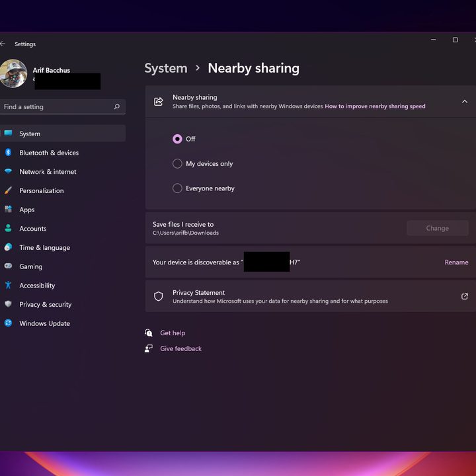Screen dimensions: 476x476
Task: Open System settings category
Action: tap(62, 134)
